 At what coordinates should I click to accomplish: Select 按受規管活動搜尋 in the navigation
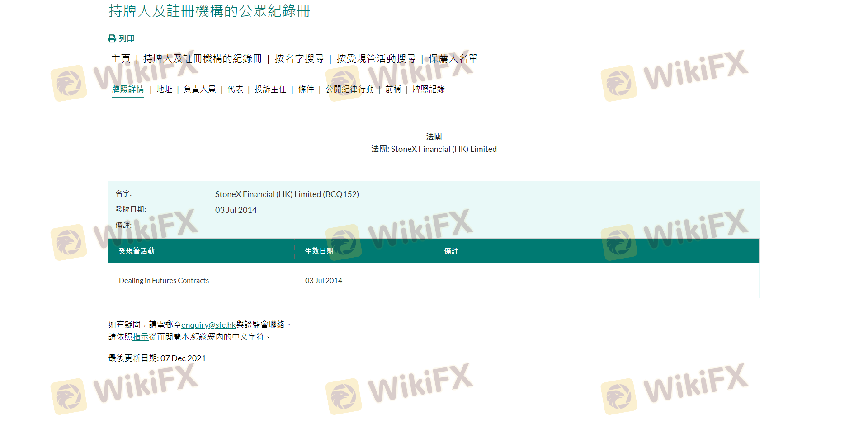pos(376,59)
